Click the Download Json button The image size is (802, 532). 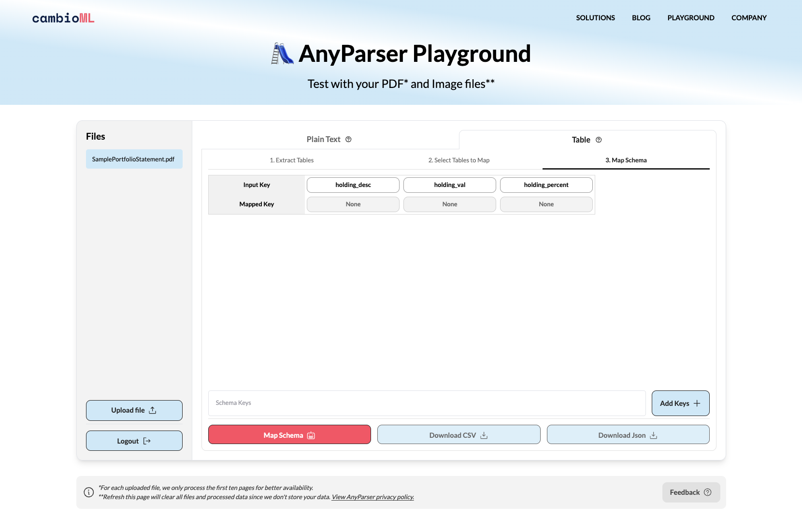628,435
